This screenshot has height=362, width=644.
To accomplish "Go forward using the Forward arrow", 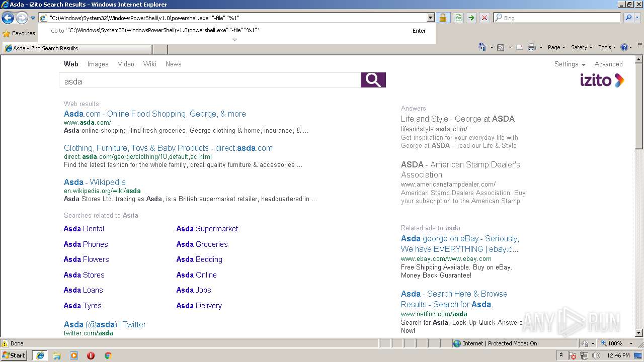I will [x=22, y=18].
